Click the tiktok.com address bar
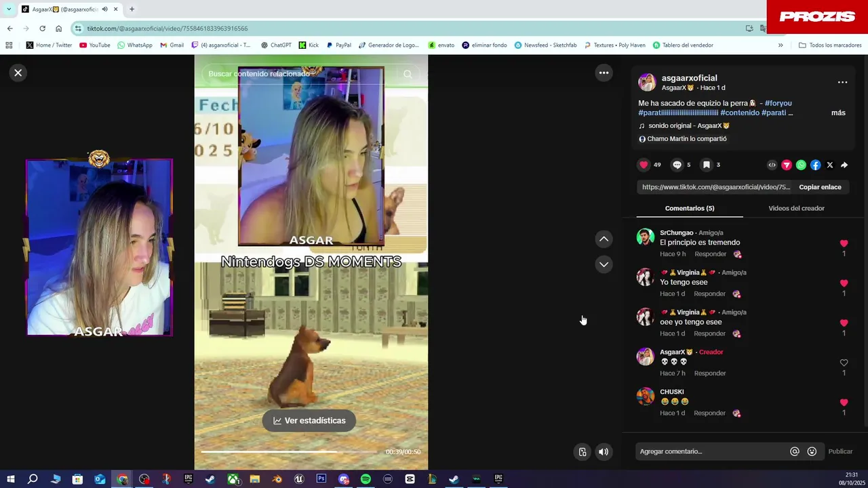This screenshot has width=868, height=488. click(407, 28)
